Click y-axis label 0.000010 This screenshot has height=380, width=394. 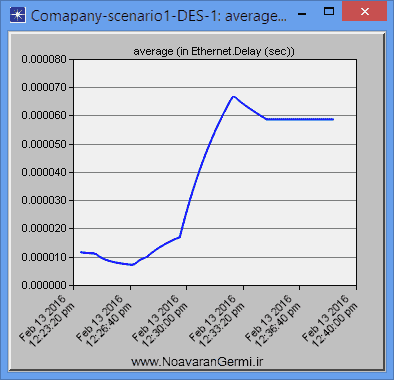[x=44, y=257]
